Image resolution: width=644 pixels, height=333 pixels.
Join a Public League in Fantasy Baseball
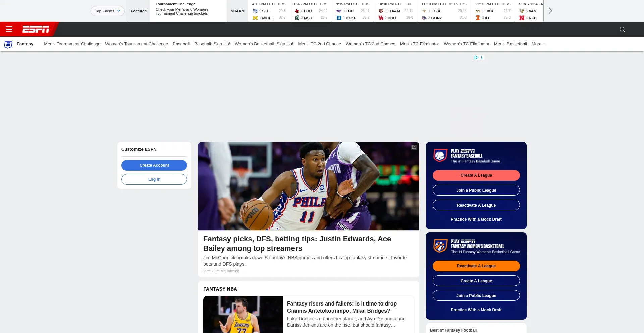coord(476,190)
